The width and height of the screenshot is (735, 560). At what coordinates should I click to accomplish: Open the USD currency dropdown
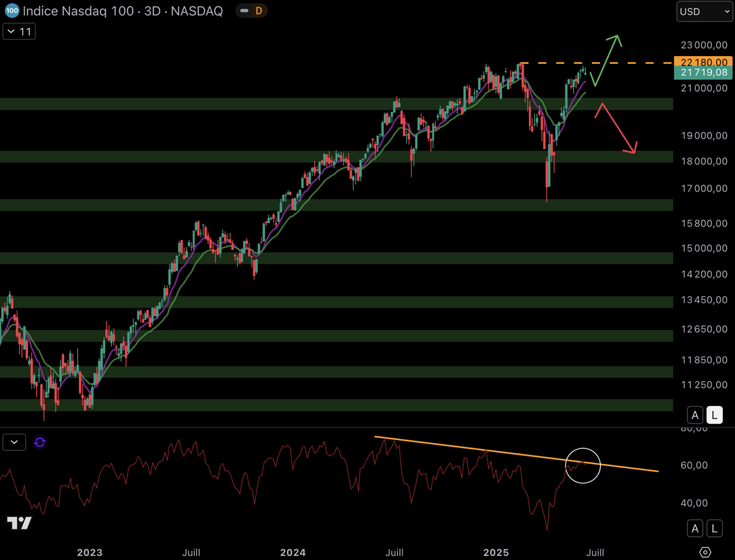[x=704, y=11]
